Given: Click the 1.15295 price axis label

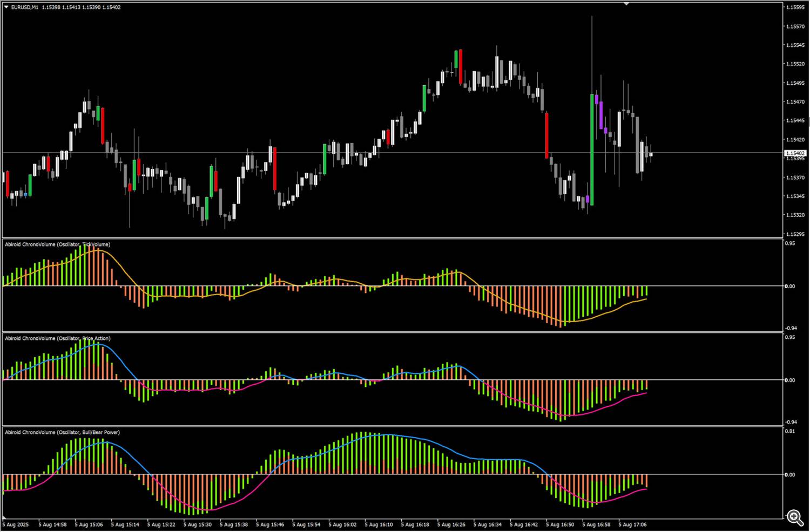Looking at the screenshot, I should [x=795, y=235].
